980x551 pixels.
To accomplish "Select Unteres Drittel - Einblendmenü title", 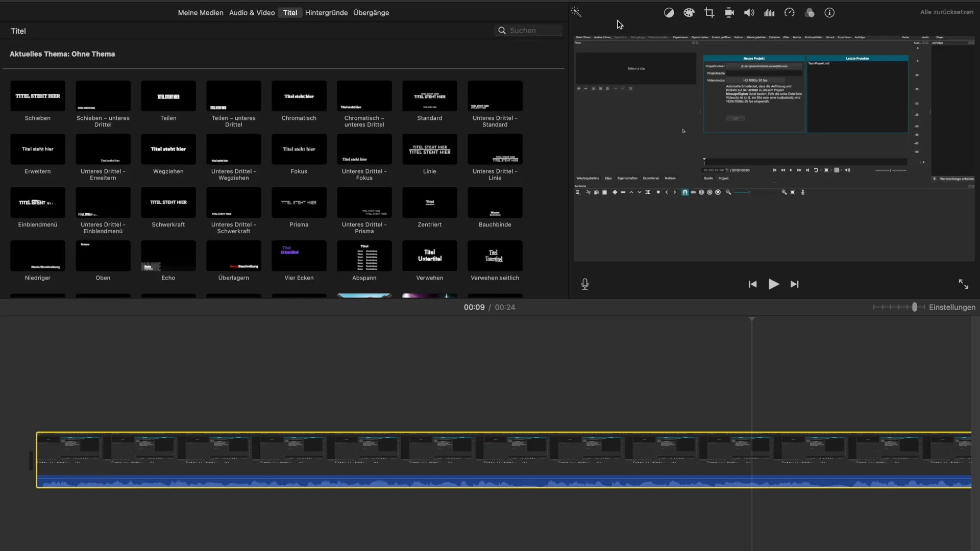I will pyautogui.click(x=103, y=203).
